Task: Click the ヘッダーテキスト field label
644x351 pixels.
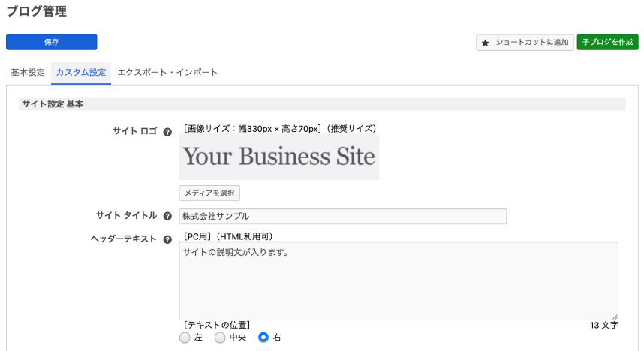Action: pyautogui.click(x=122, y=238)
